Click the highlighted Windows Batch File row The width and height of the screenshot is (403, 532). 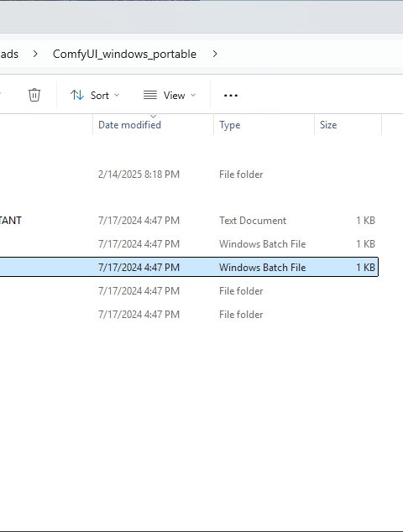[x=189, y=268]
